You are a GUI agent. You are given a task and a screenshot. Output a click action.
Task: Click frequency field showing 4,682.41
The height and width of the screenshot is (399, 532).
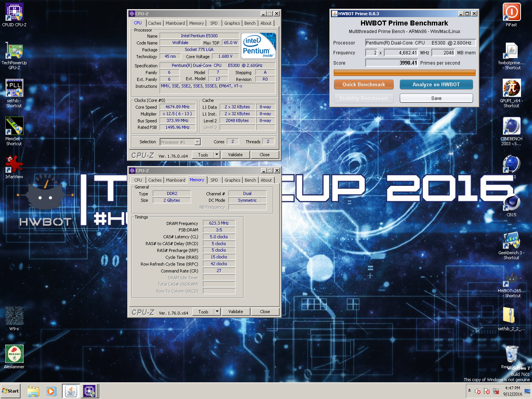[x=401, y=52]
